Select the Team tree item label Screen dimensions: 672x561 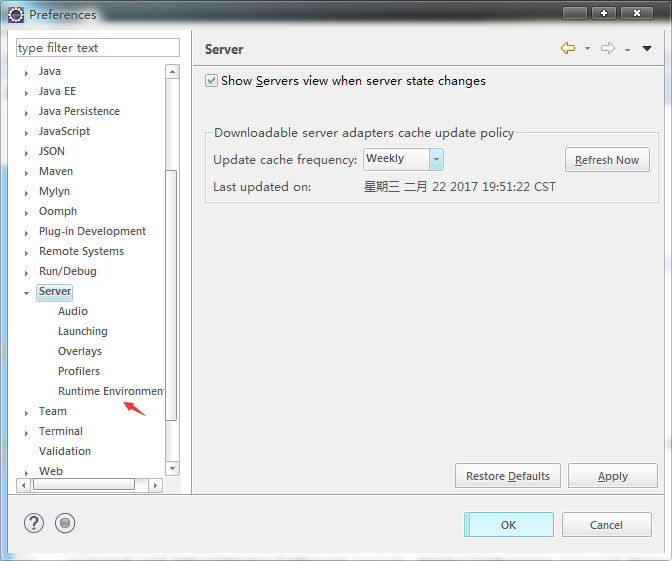53,411
